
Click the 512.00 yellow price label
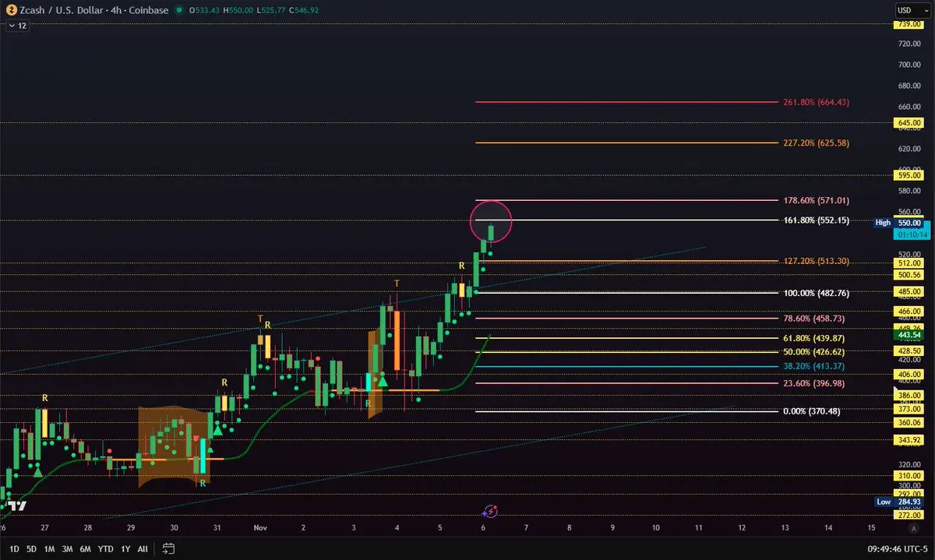point(908,264)
